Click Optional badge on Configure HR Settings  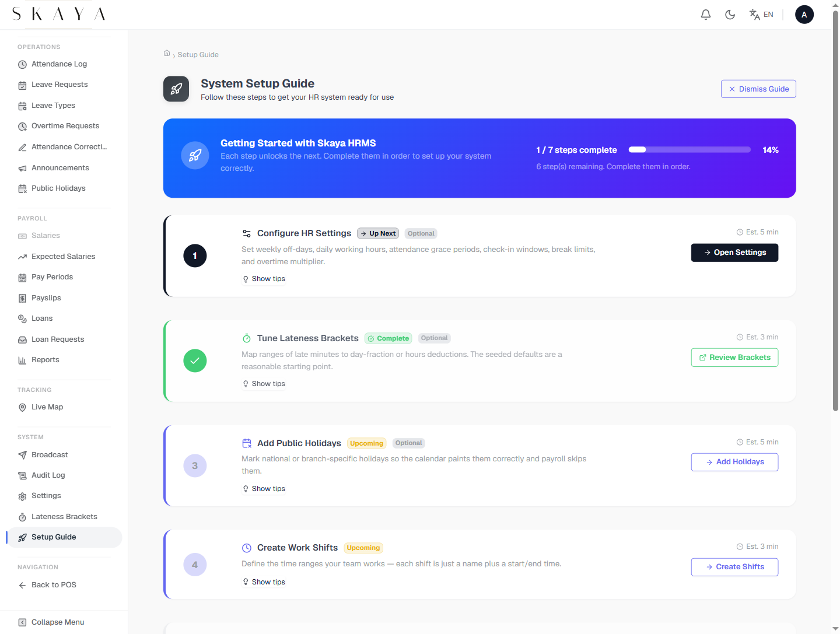[421, 233]
